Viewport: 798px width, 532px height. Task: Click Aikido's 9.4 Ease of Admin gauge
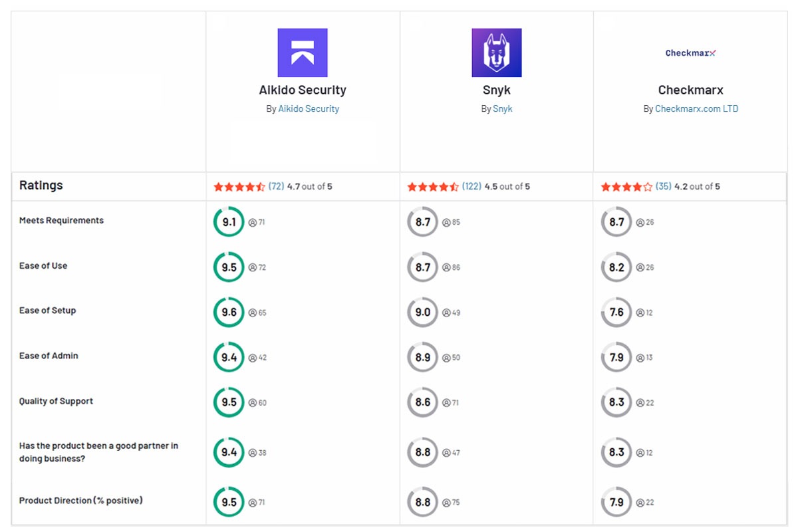pyautogui.click(x=229, y=358)
